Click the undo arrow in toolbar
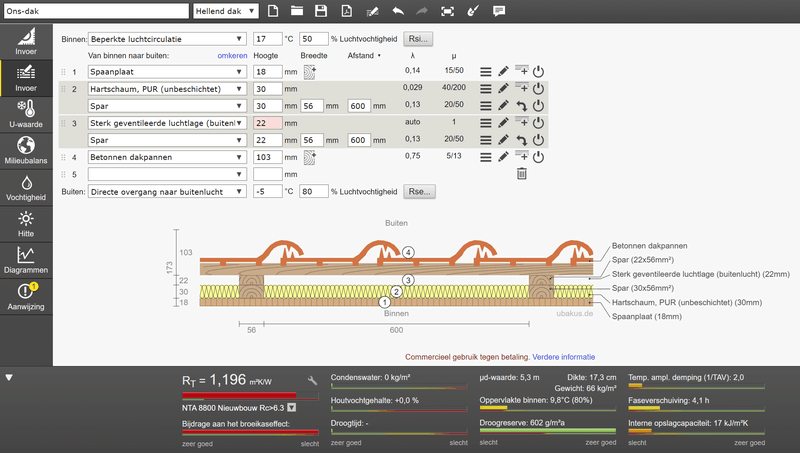This screenshot has width=800, height=453. tap(398, 10)
